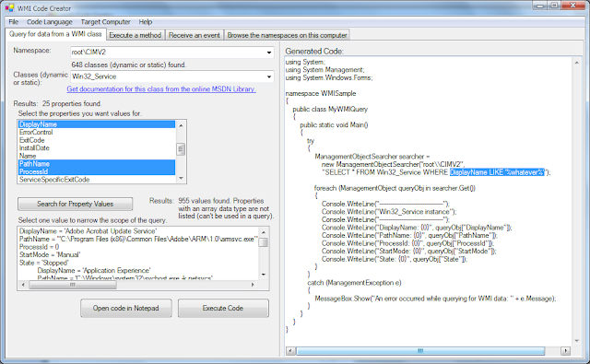Select PathName in the properties list
This screenshot has height=364, width=590.
tap(97, 164)
